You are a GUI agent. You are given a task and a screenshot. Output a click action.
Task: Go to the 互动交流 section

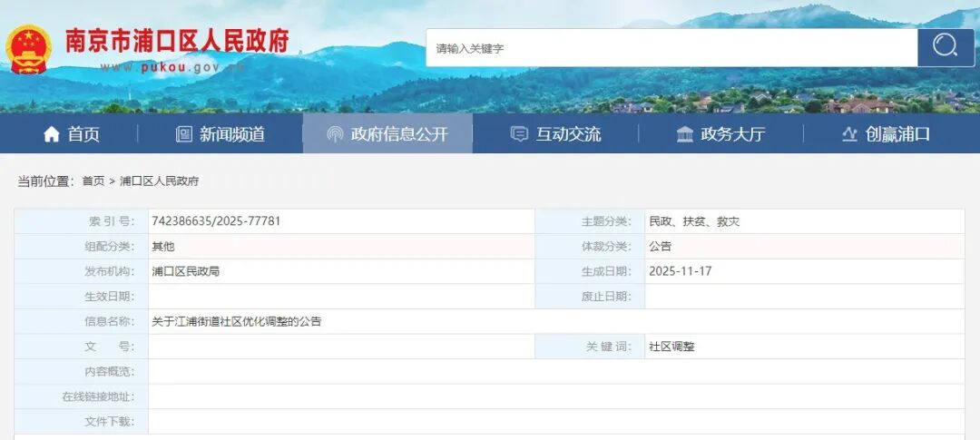[x=568, y=134]
